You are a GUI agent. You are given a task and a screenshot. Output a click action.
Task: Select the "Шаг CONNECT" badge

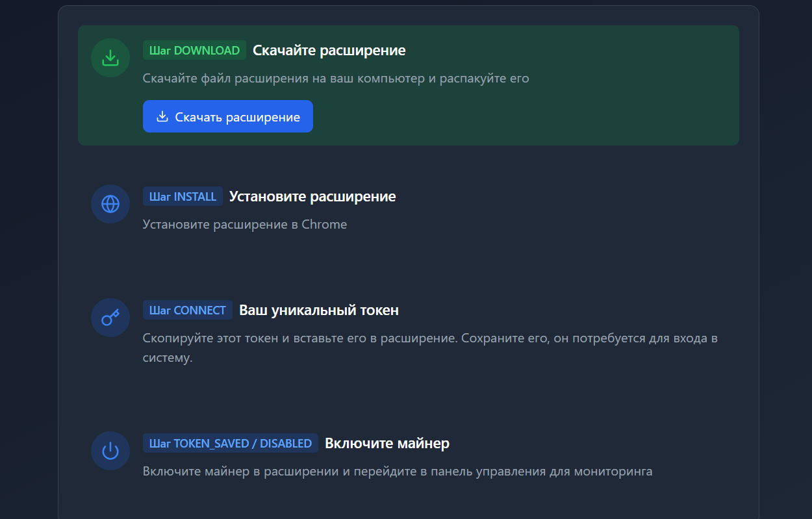tap(187, 310)
